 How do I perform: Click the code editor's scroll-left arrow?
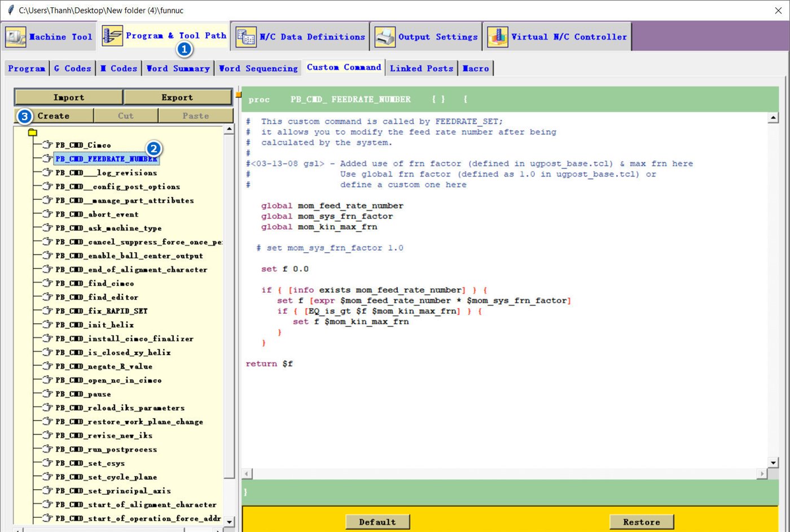click(x=247, y=474)
